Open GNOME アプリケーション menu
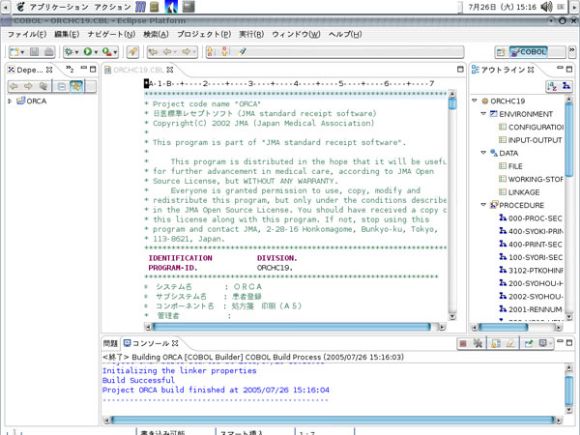The width and height of the screenshot is (580, 435). click(x=59, y=7)
